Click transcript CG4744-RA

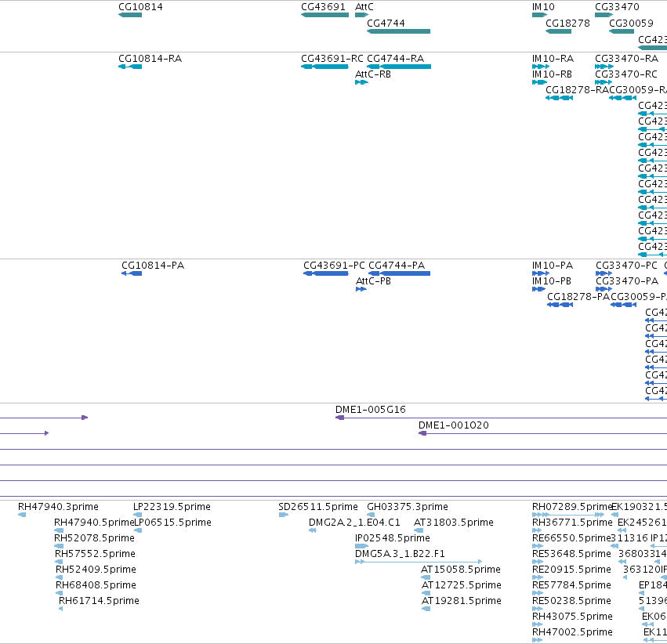399,67
